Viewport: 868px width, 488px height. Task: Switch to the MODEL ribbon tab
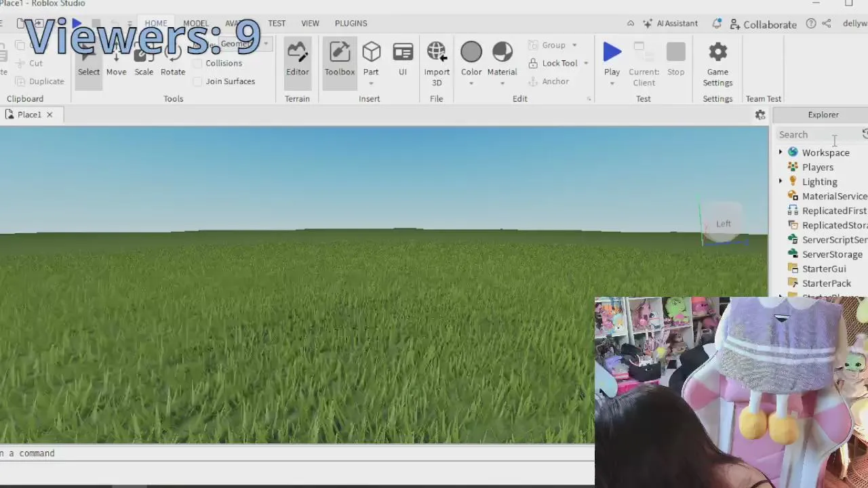(x=196, y=23)
